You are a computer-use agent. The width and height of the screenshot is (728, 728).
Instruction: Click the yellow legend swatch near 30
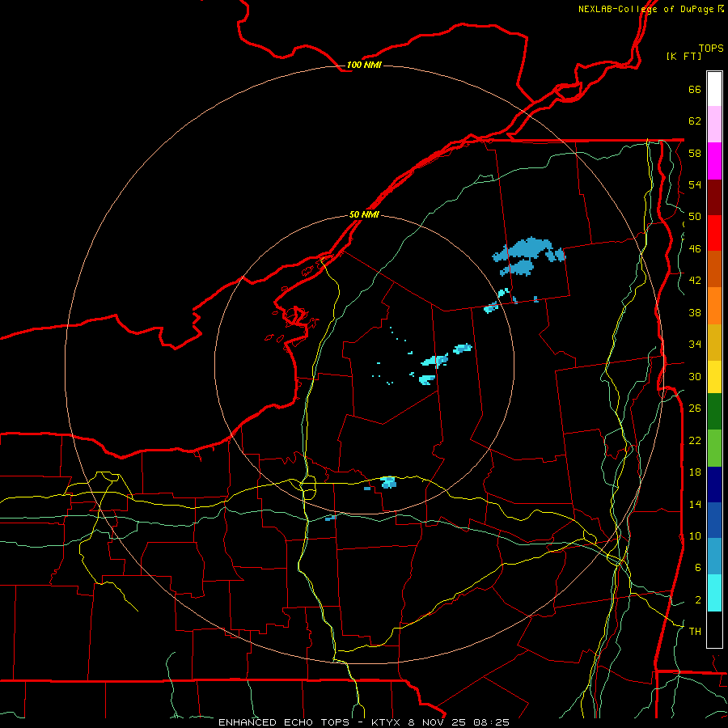click(714, 377)
